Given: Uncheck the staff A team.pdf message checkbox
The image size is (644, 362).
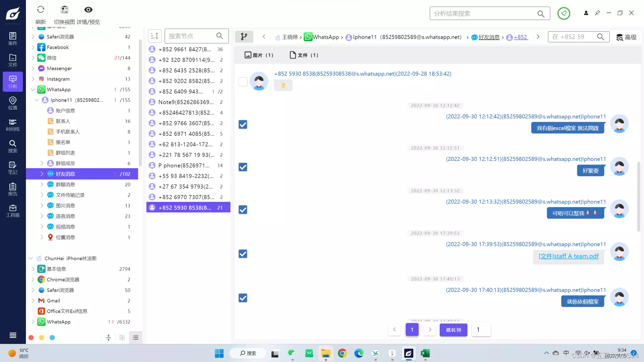Looking at the screenshot, I should [x=243, y=254].
